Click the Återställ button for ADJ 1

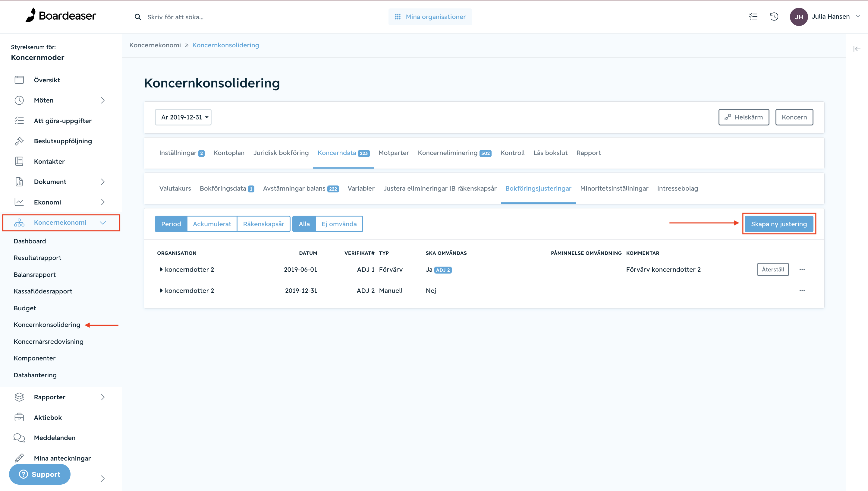click(773, 269)
